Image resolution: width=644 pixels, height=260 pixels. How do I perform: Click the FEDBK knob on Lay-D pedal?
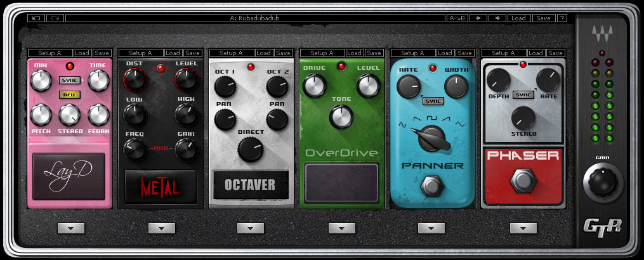(98, 115)
